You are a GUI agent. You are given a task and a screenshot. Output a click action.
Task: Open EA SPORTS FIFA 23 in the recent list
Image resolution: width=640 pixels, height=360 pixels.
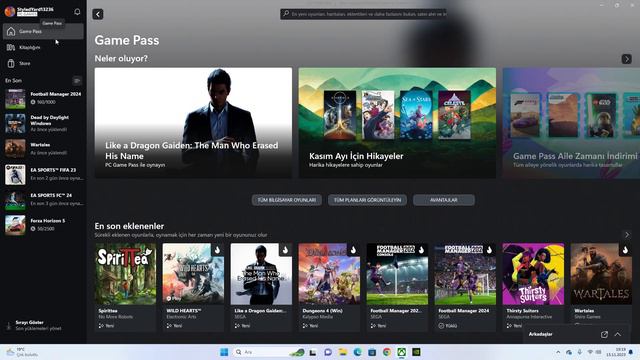(x=43, y=174)
